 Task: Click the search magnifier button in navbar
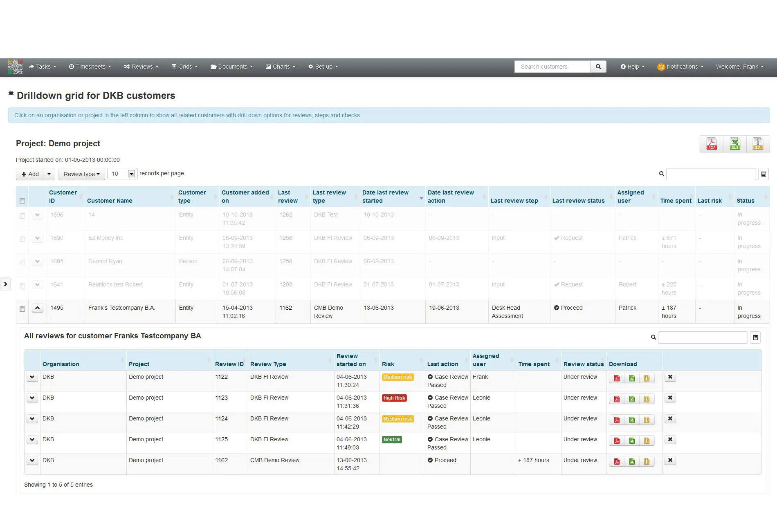(x=598, y=67)
